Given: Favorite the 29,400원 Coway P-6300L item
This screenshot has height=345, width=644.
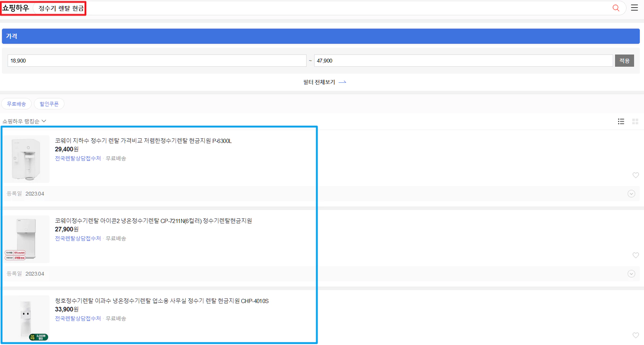Looking at the screenshot, I should 636,175.
